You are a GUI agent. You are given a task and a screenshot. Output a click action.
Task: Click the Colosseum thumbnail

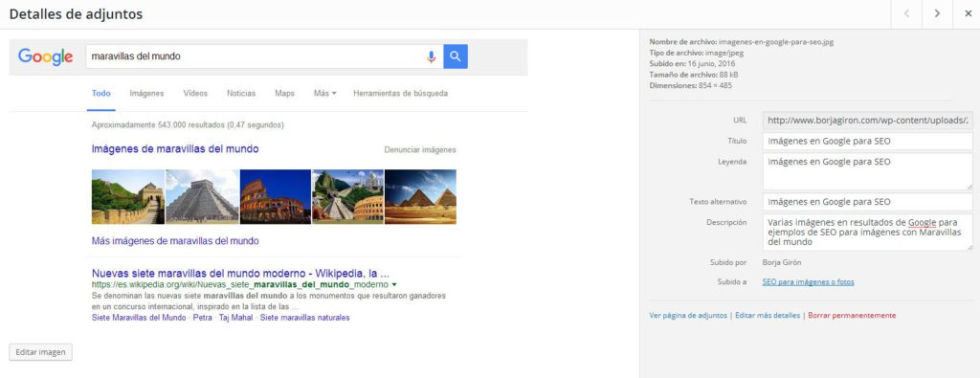coord(276,197)
